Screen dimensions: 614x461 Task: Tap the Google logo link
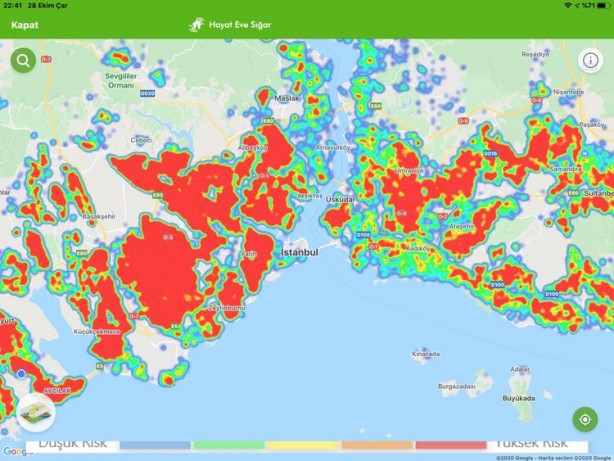click(16, 452)
